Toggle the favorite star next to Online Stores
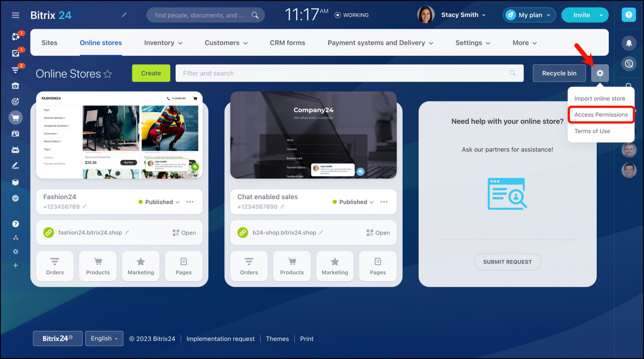The height and width of the screenshot is (359, 644). tap(108, 74)
